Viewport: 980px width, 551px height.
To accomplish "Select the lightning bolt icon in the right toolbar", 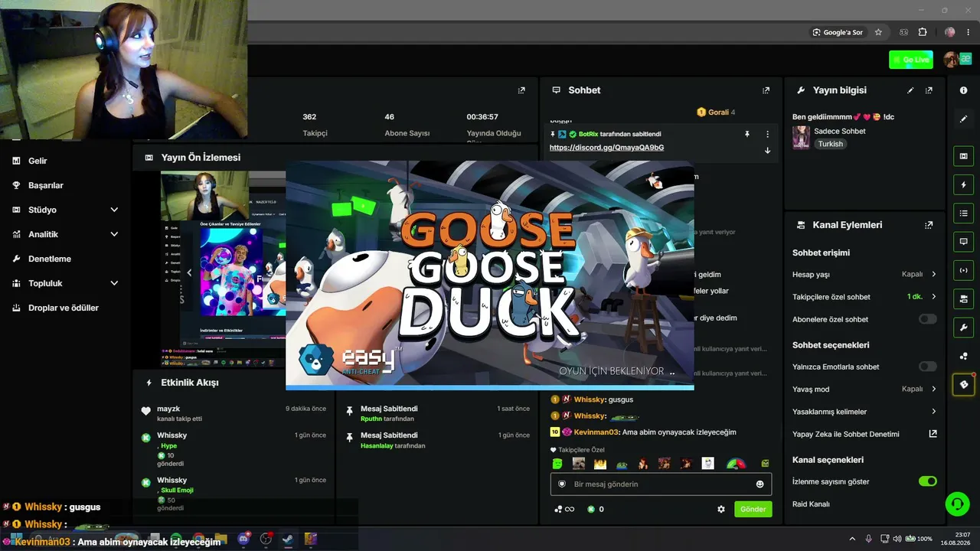I will 963,185.
